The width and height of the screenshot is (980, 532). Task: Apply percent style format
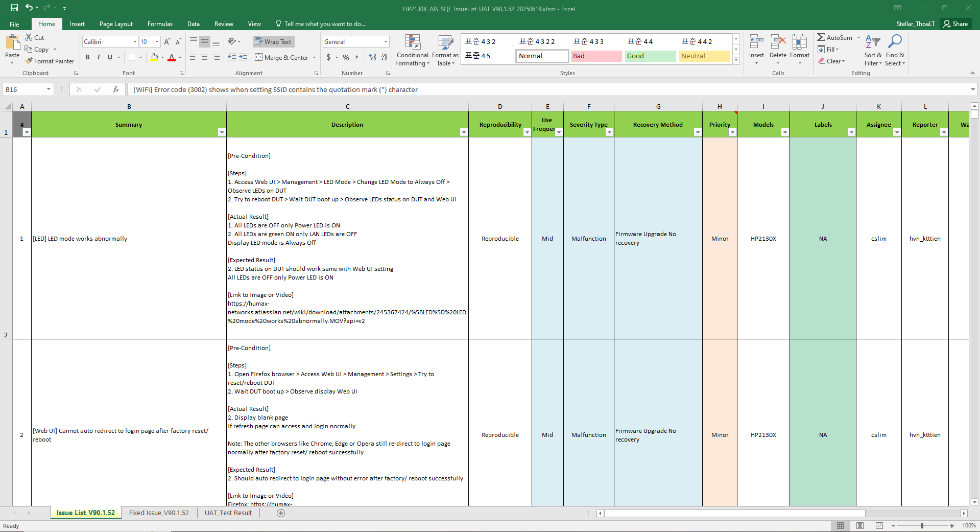pos(346,57)
